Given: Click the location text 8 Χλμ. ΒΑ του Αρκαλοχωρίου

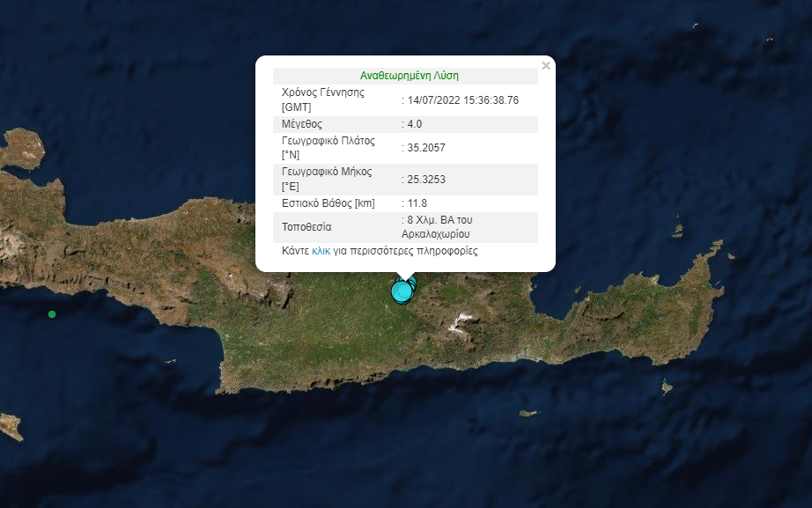Looking at the screenshot, I should coord(437,227).
